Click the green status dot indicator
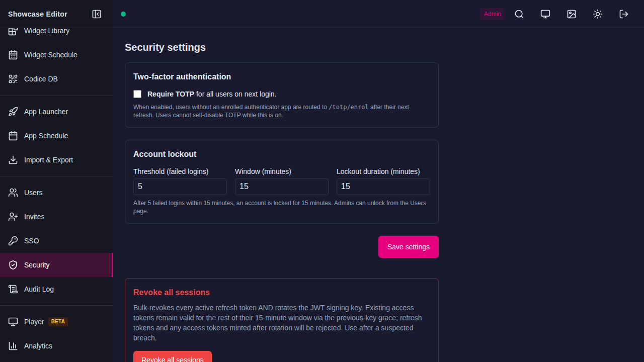Viewport: 644px width, 362px height. (x=123, y=14)
